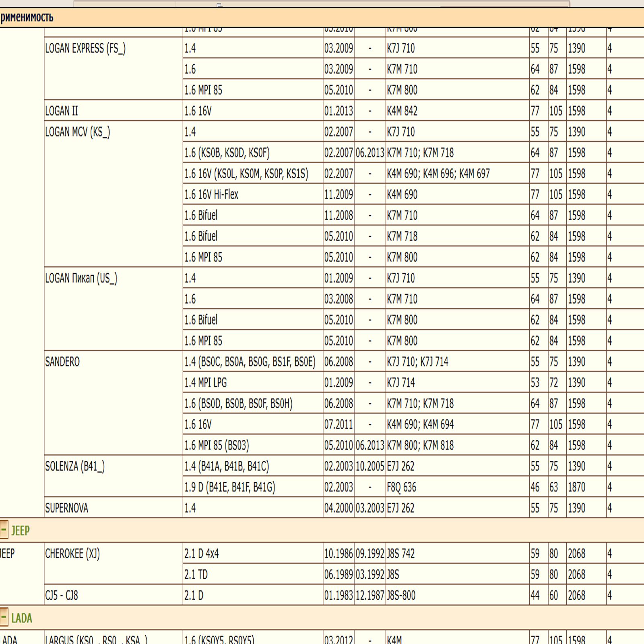Select the LOGAN Пикап (US_) model cell
The width and height of the screenshot is (644, 644).
click(x=81, y=278)
